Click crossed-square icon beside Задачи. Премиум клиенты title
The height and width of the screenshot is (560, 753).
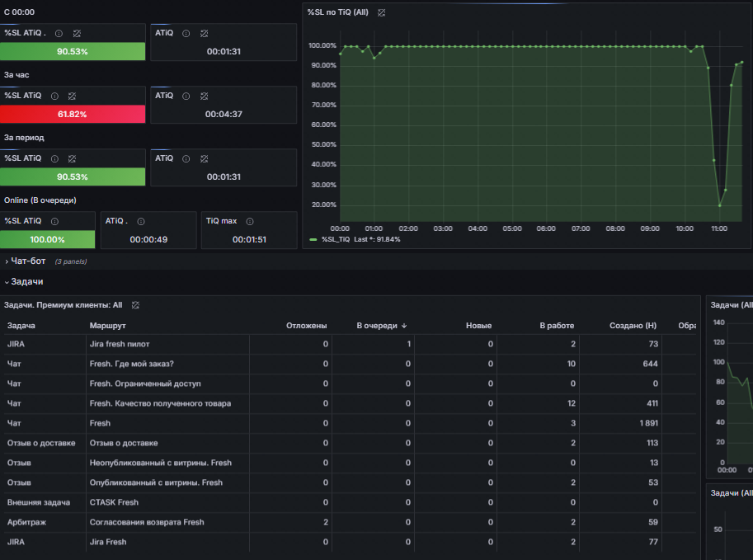point(135,304)
